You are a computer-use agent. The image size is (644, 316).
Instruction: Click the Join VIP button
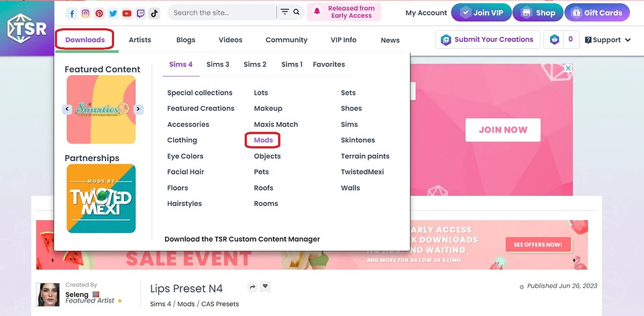coord(481,12)
